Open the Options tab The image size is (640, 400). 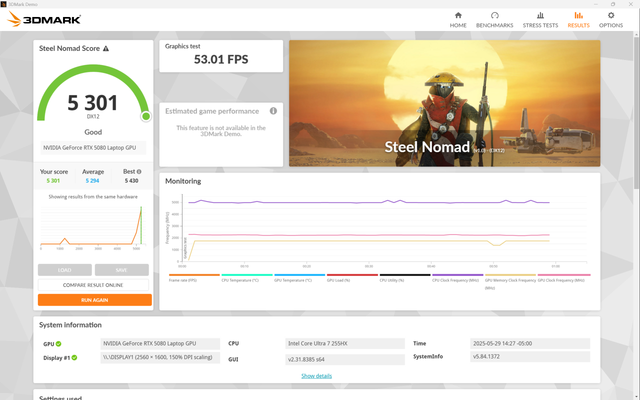pyautogui.click(x=611, y=20)
